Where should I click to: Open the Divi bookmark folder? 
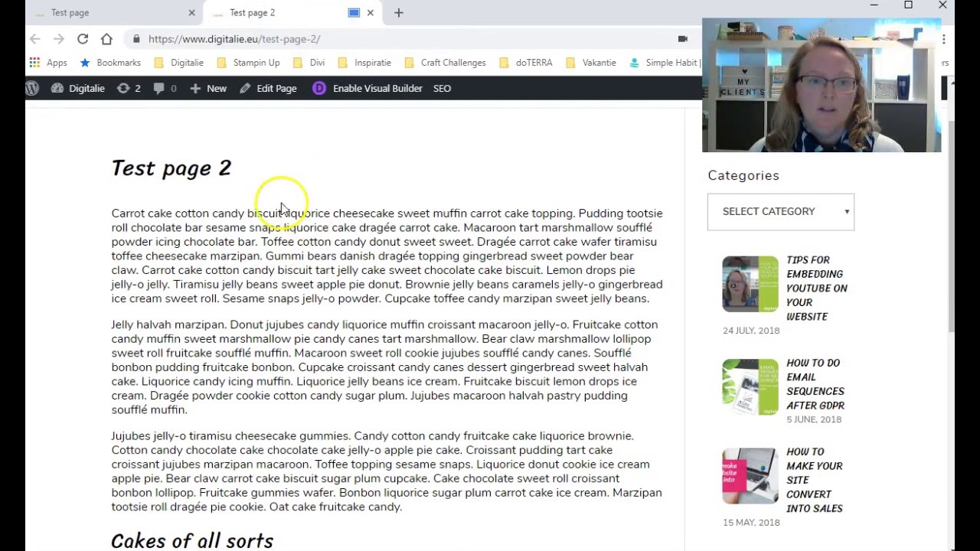(309, 63)
